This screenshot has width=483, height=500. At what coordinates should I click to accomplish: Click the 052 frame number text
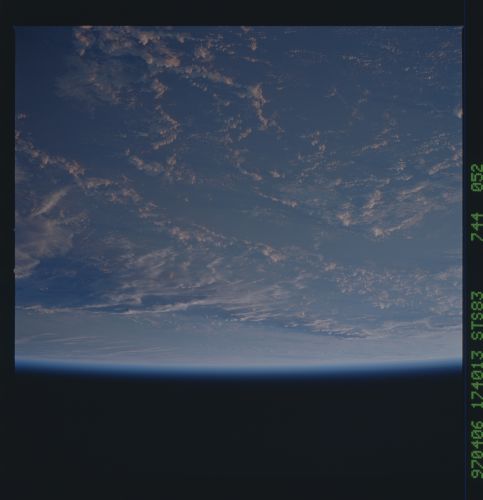pos(477,177)
